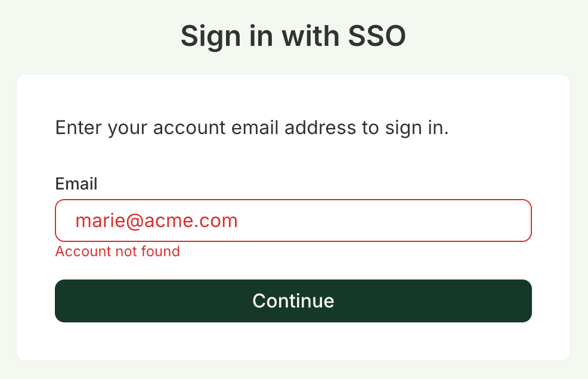Screen dimensions: 588x379
Task: Click the red validation text below the field
Action: (x=117, y=251)
